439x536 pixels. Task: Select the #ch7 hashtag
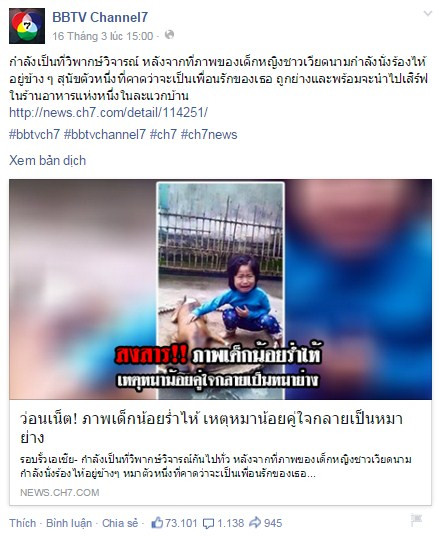pyautogui.click(x=163, y=134)
